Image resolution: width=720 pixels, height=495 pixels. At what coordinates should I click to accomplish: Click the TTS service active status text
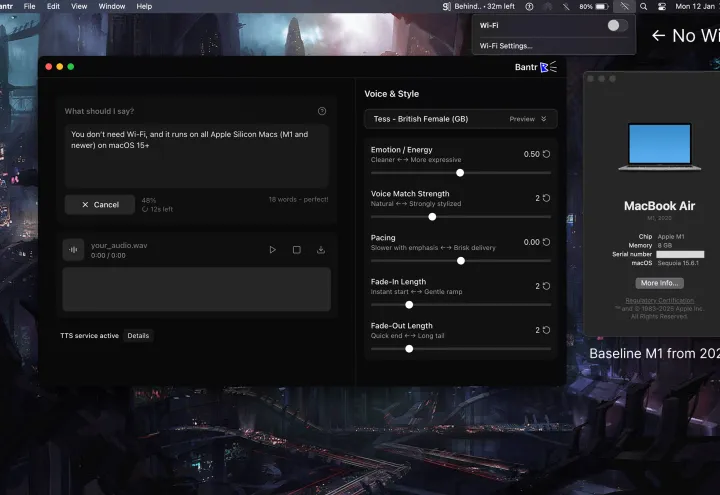90,336
